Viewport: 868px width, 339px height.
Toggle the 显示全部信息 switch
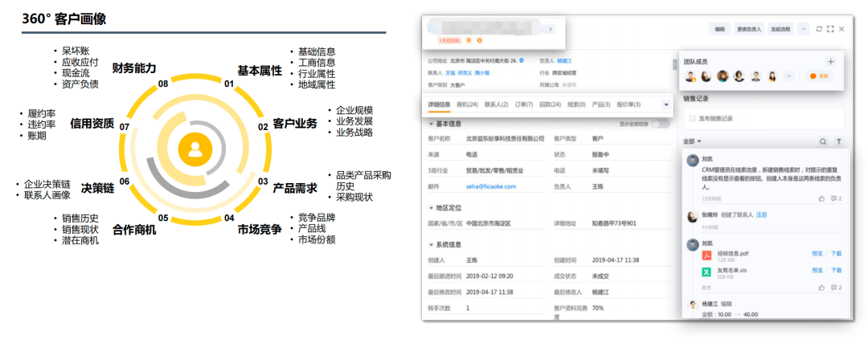coord(660,125)
